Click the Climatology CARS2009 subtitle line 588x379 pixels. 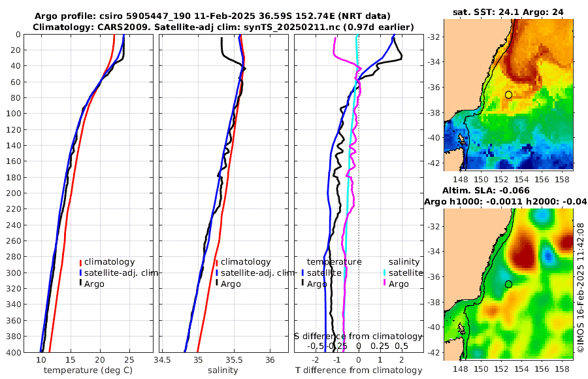click(x=223, y=27)
